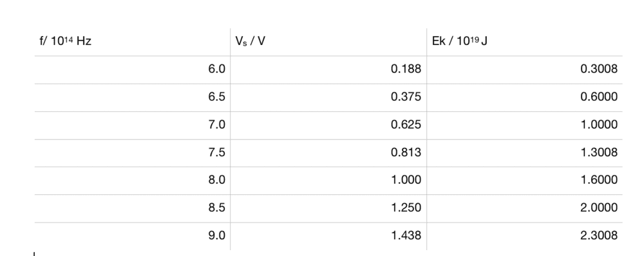
Task: Select the voltage cell showing 0.375
Action: tap(328, 98)
